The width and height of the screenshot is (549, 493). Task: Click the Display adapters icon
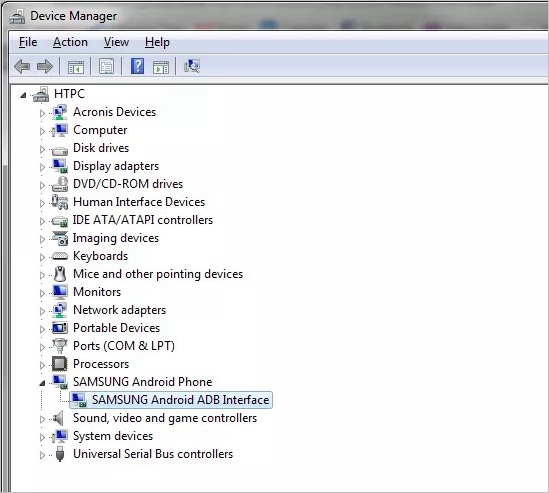[x=60, y=166]
